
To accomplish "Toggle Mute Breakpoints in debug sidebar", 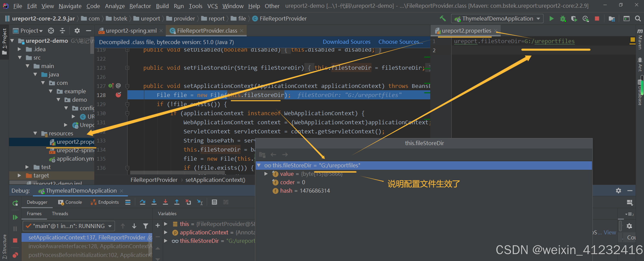I will point(15,255).
